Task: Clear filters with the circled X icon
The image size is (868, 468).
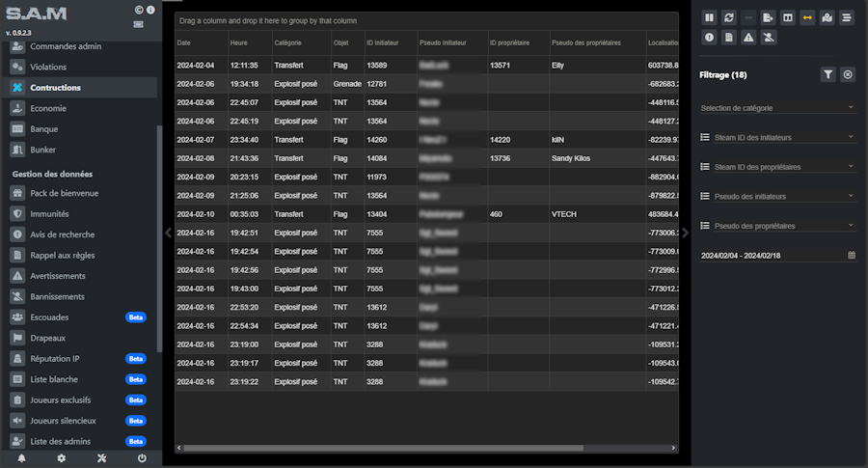Action: [x=847, y=74]
